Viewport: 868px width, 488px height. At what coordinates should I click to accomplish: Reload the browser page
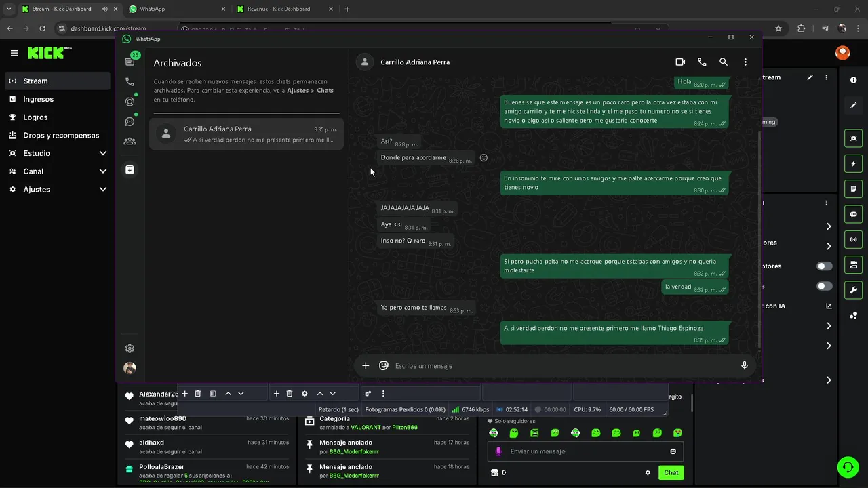pos(42,28)
